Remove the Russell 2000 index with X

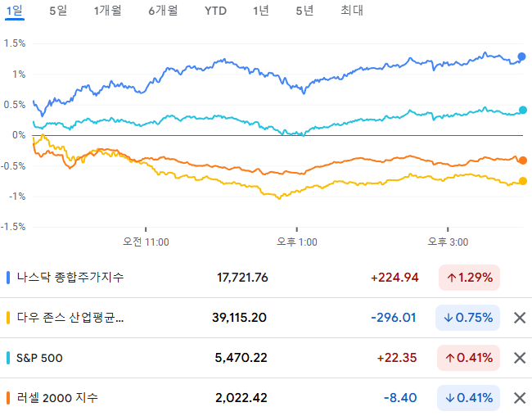(x=520, y=398)
